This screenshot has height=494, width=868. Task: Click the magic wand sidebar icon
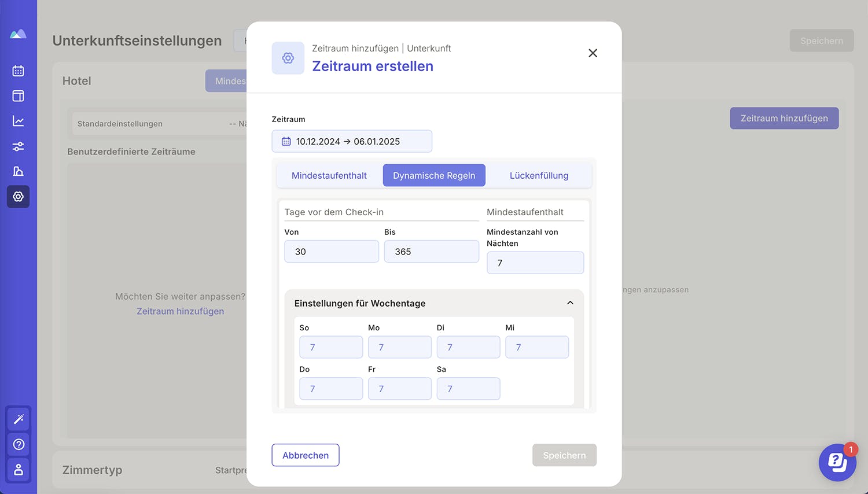[x=19, y=419]
